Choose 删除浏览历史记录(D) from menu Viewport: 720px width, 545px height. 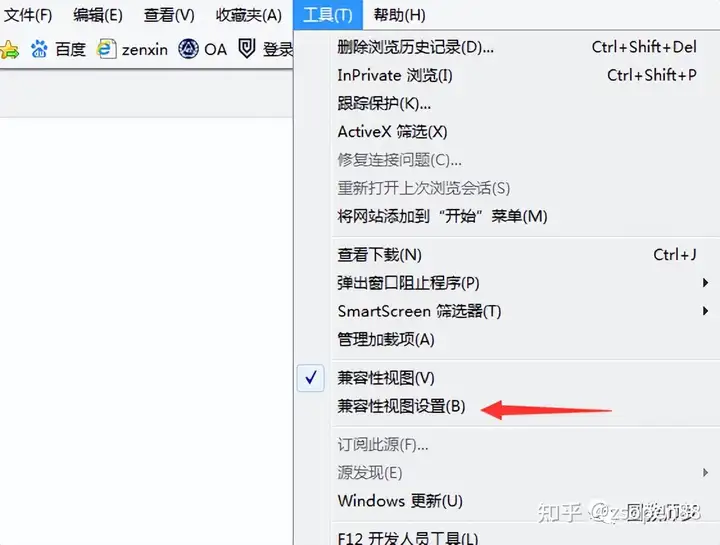(x=416, y=47)
